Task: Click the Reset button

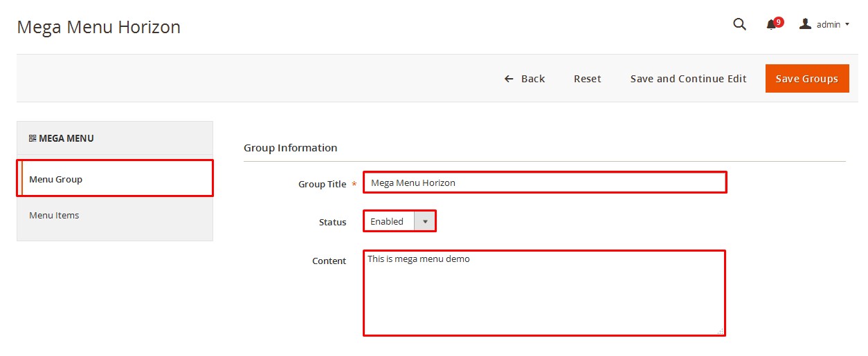Action: [587, 79]
